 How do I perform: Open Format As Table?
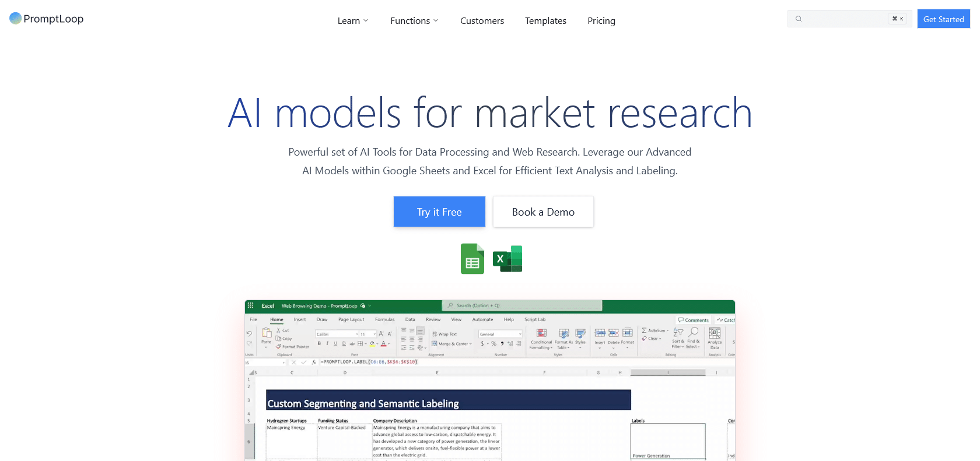click(563, 338)
